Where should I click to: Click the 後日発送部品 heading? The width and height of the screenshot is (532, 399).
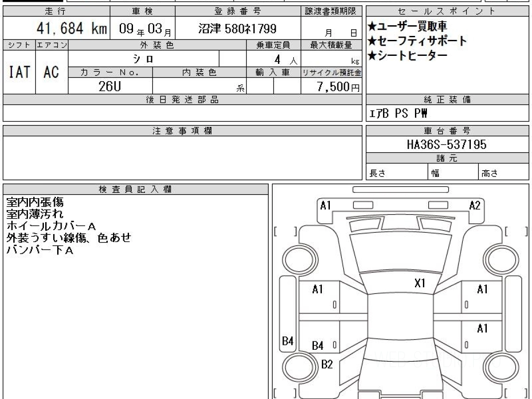(x=182, y=100)
